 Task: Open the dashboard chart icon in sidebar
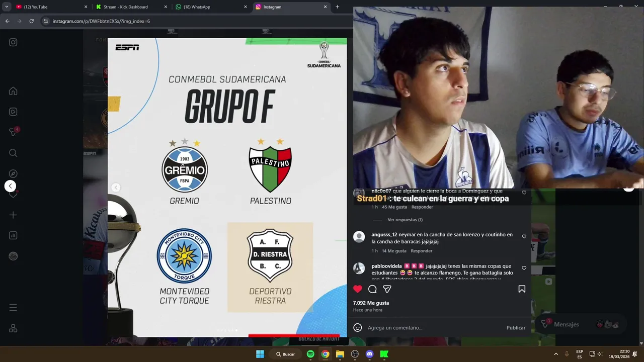[13, 235]
